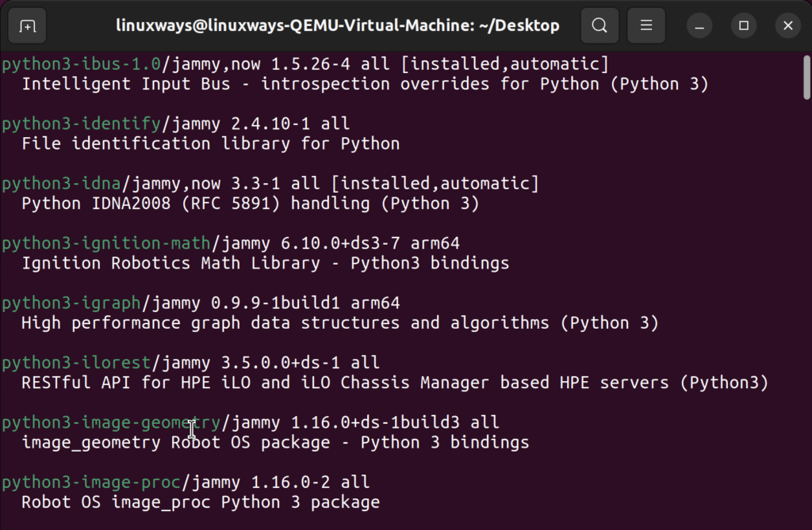812x530 pixels.
Task: Click version text 1.5.26-4
Action: (x=311, y=64)
